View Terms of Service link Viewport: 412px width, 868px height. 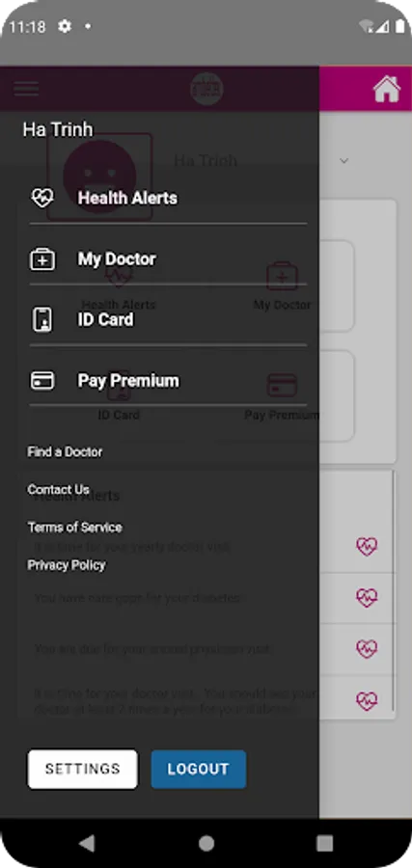coord(74,527)
